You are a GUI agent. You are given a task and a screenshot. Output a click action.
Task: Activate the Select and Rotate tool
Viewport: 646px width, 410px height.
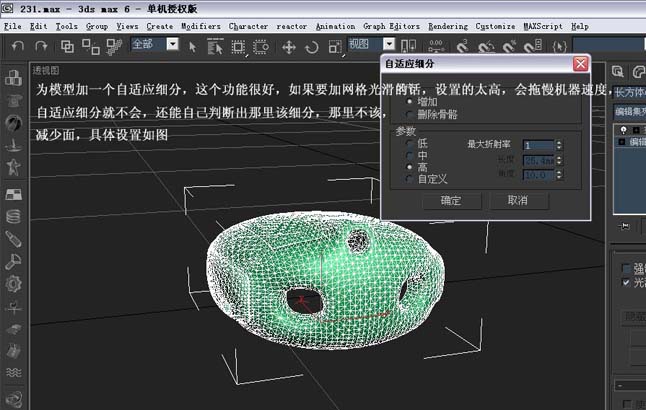click(312, 47)
